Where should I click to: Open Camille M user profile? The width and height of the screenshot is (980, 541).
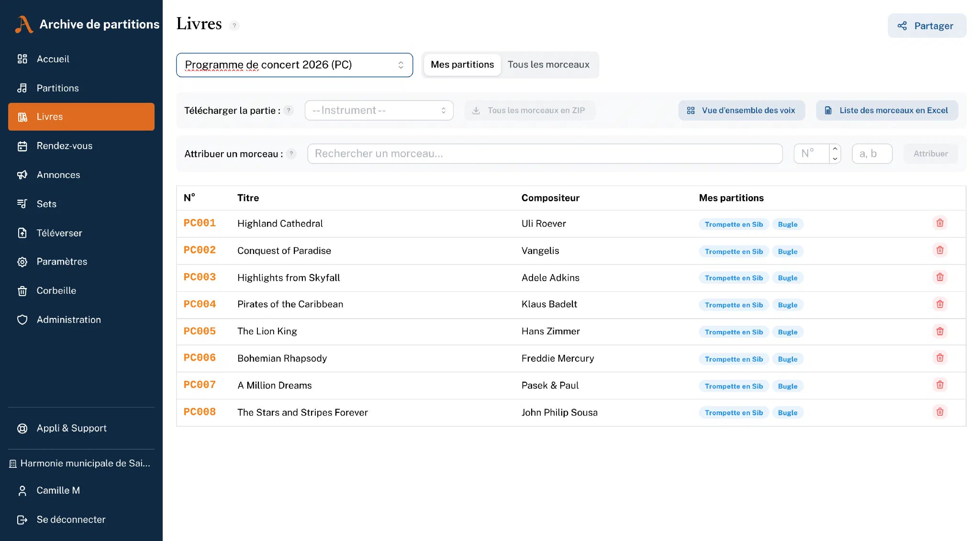pos(81,490)
